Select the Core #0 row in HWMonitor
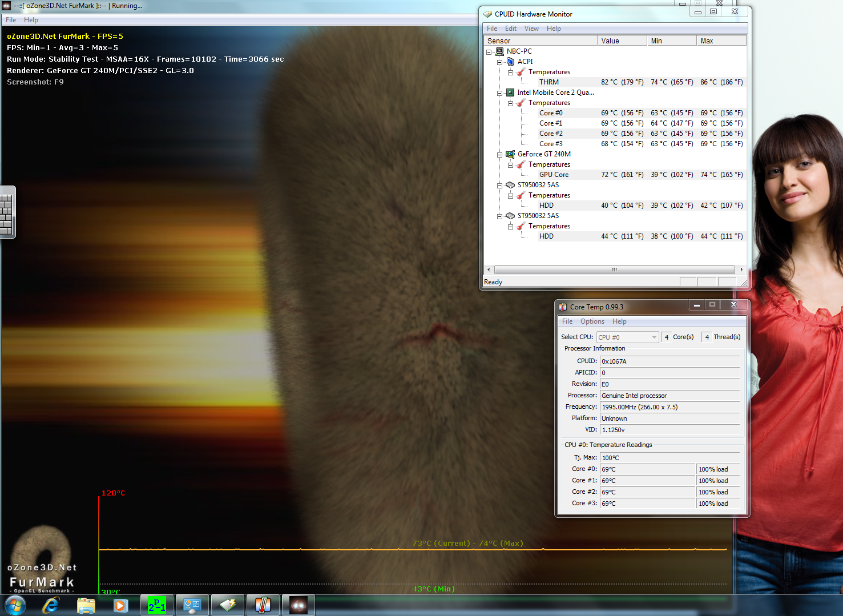Viewport: 843px width, 616px height. [x=642, y=113]
